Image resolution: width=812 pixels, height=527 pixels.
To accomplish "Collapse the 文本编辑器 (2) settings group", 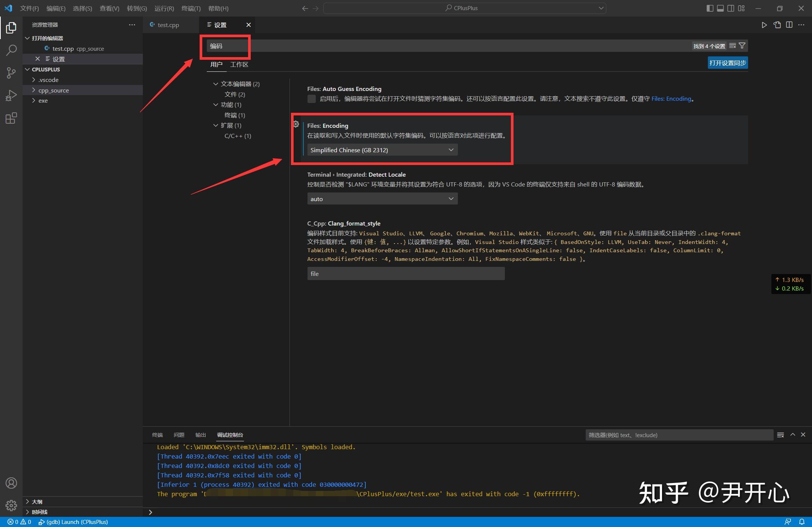I will pyautogui.click(x=216, y=84).
